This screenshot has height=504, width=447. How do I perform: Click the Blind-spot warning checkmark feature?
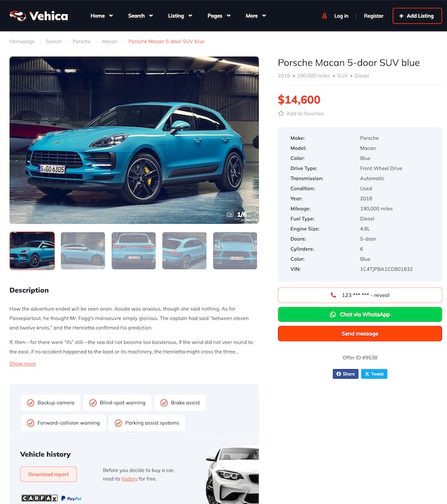(117, 402)
